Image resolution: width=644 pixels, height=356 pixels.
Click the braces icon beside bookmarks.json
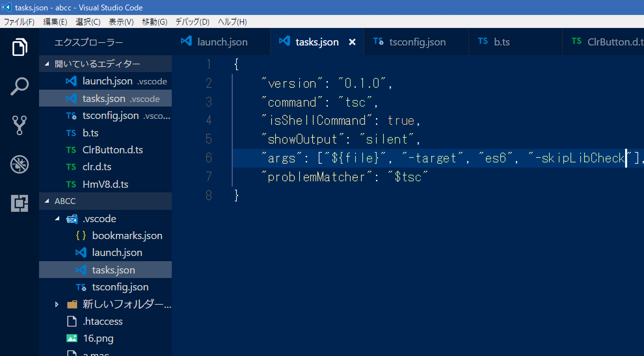click(81, 235)
